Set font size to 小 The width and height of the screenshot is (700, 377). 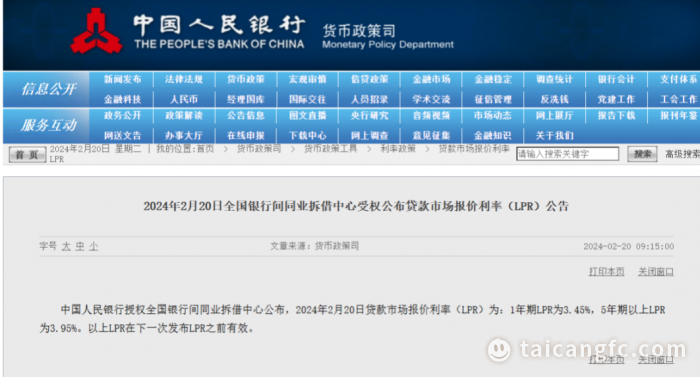(x=93, y=247)
